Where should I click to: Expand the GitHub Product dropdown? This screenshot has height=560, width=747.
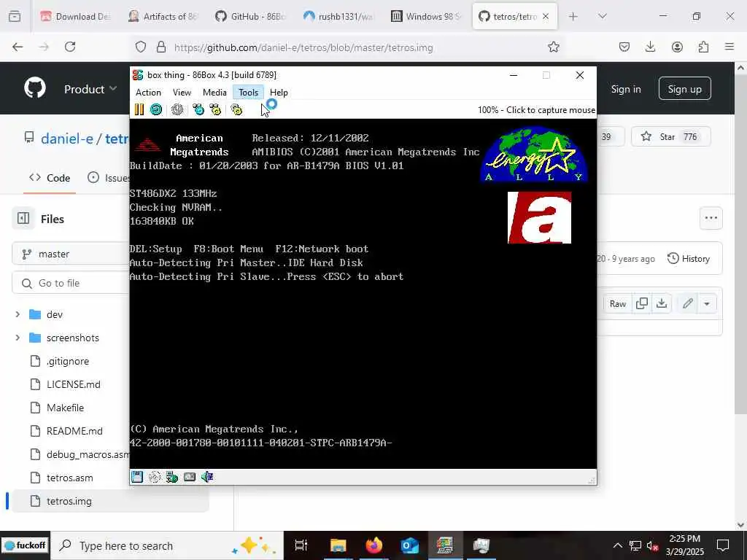[90, 89]
